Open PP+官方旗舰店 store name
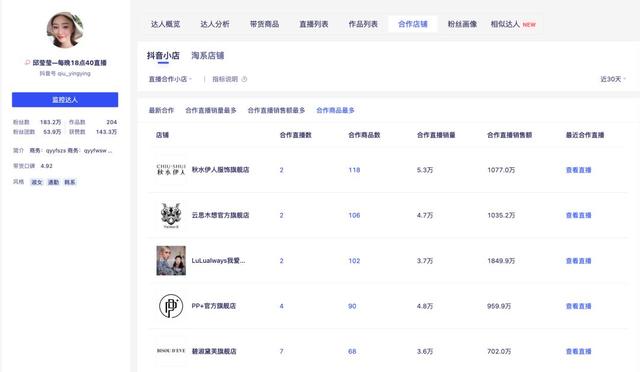This screenshot has height=372, width=640. point(214,306)
